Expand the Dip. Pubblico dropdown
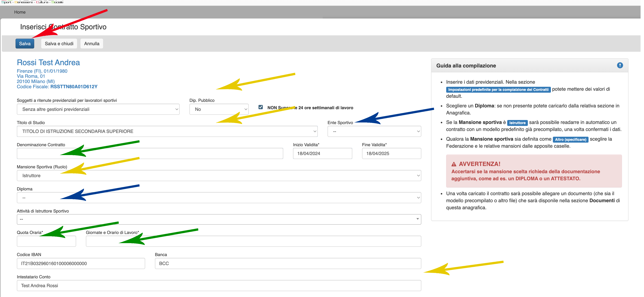The height and width of the screenshot is (297, 644). [x=219, y=109]
